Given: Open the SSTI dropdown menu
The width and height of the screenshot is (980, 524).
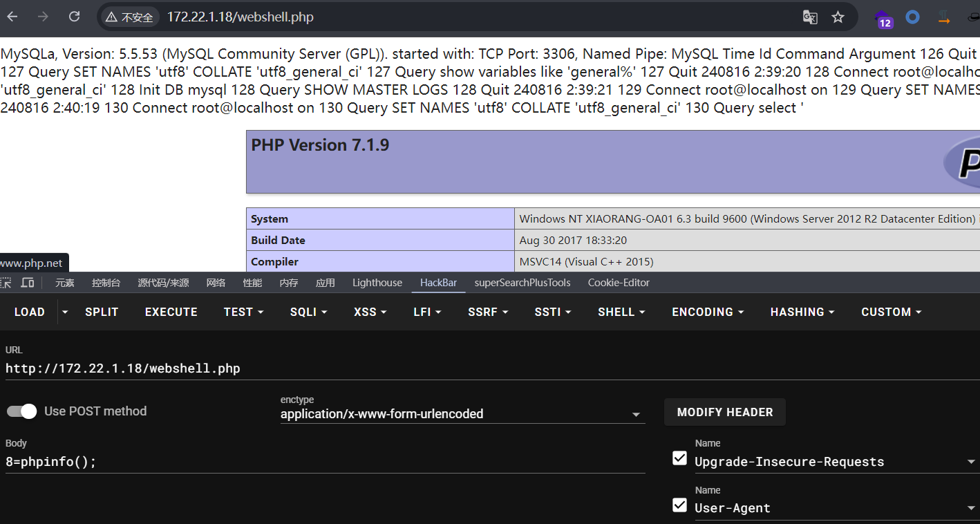Looking at the screenshot, I should 552,312.
